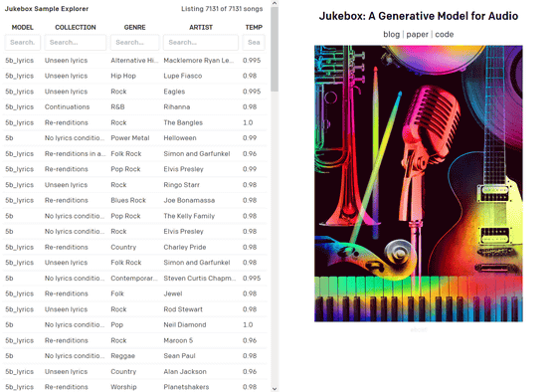Screen dimensions: 557x392
Task: Focus the TEMP search field
Action: pyautogui.click(x=254, y=43)
